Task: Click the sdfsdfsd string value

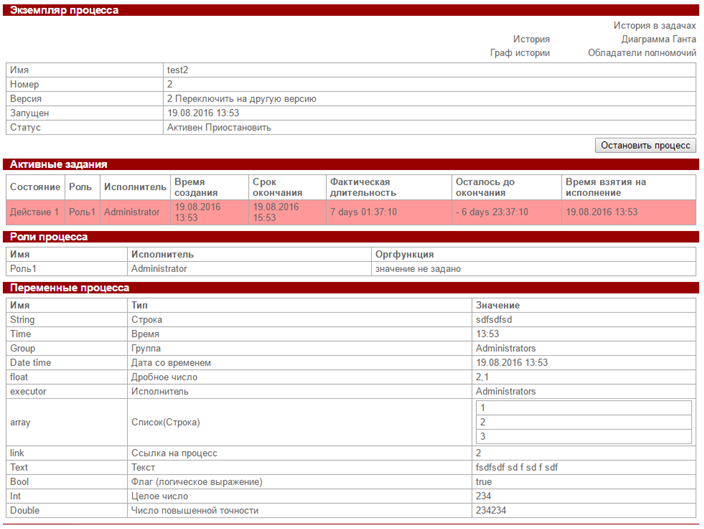Action: tap(494, 320)
